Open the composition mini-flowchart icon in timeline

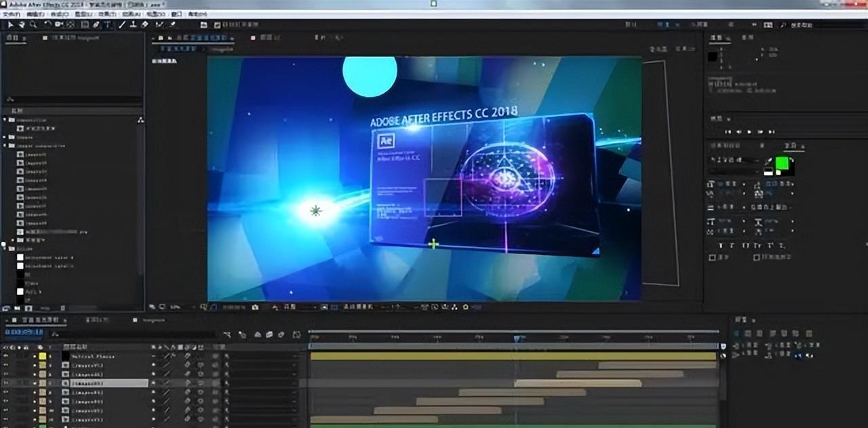tap(229, 334)
